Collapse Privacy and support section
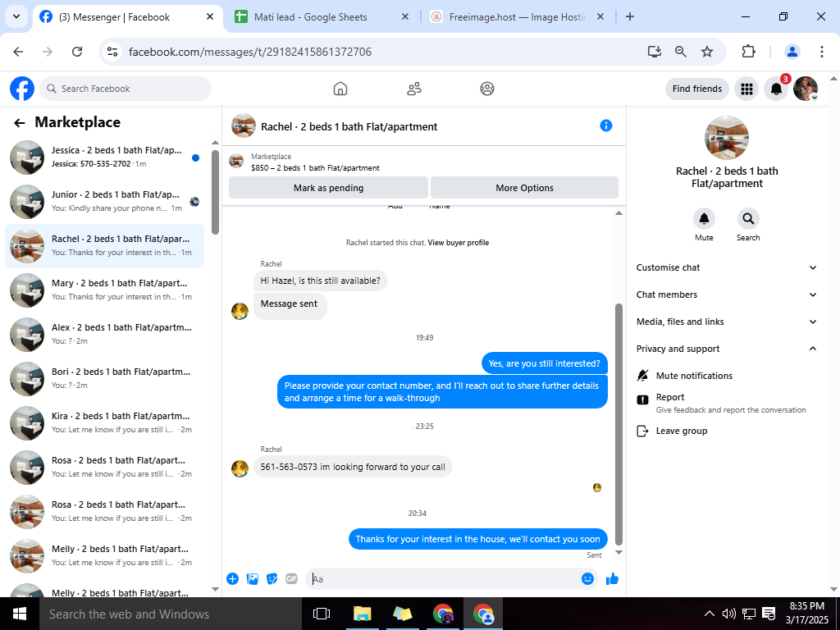 (727, 349)
